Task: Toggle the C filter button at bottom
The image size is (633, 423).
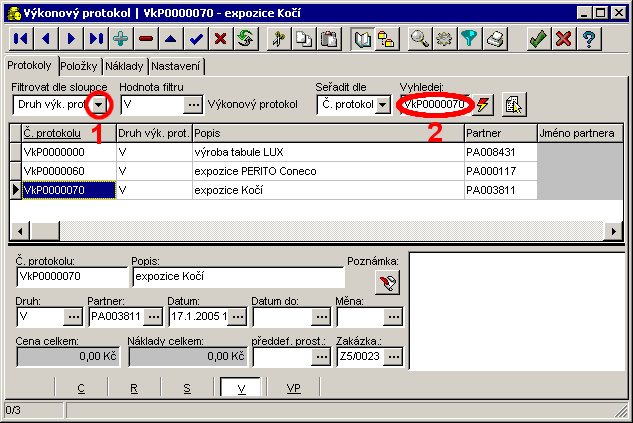Action: pos(80,388)
